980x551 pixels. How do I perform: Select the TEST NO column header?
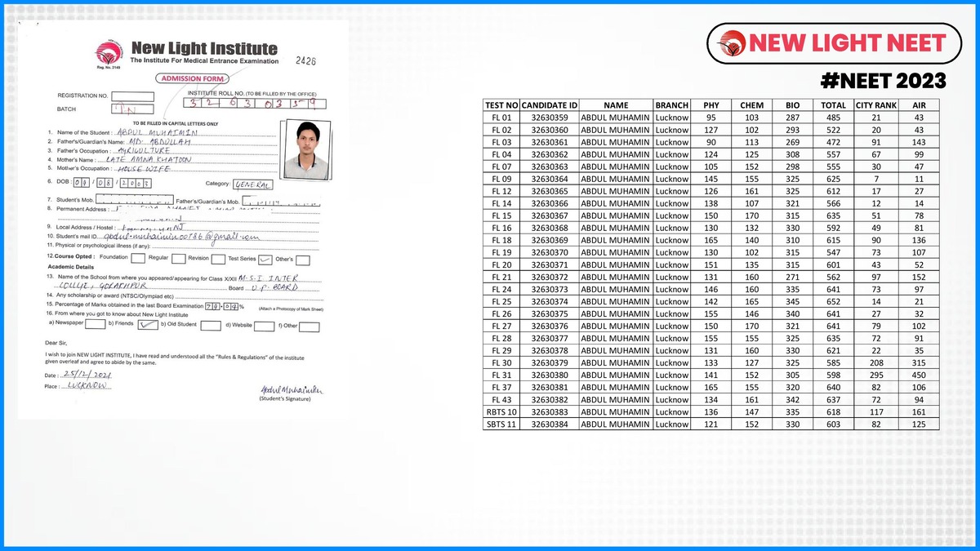(x=501, y=105)
